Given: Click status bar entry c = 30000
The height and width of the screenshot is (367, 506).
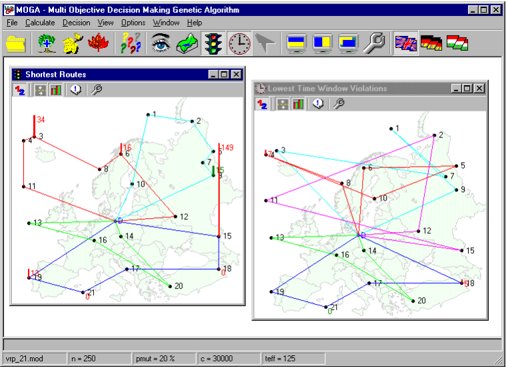Looking at the screenshot, I should [x=228, y=359].
